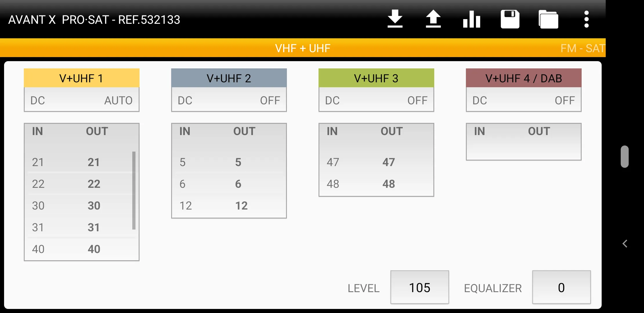Click the upload/export settings icon
This screenshot has width=644, height=313.
click(433, 19)
